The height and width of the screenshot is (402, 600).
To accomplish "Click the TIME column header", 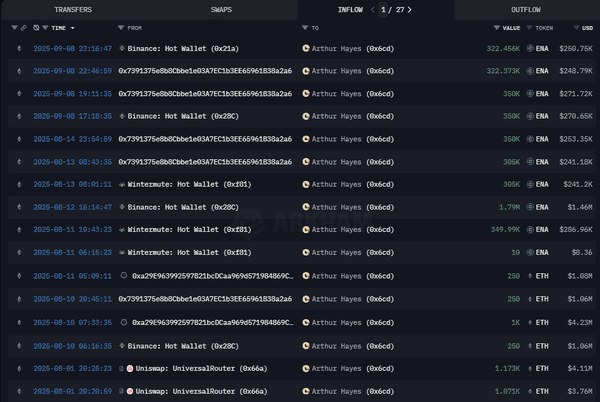I will (x=63, y=29).
